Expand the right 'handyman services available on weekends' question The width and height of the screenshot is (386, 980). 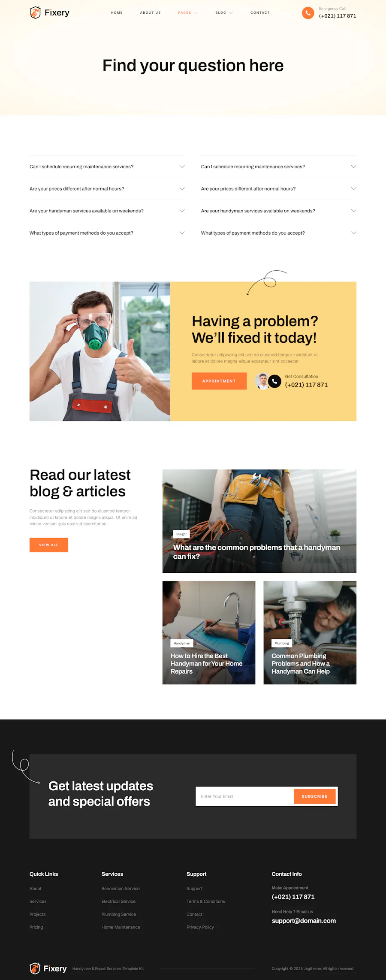tap(279, 211)
